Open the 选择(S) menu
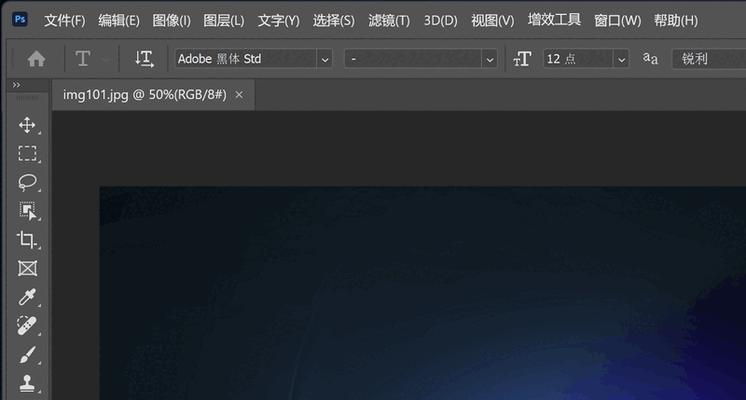 point(334,20)
